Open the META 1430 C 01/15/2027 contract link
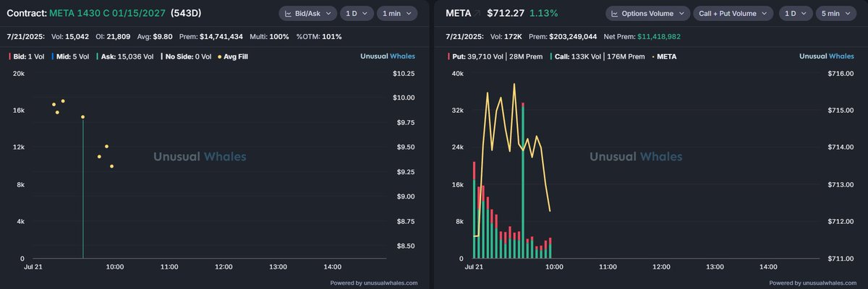Viewport: 868px width, 289px height. (x=107, y=13)
